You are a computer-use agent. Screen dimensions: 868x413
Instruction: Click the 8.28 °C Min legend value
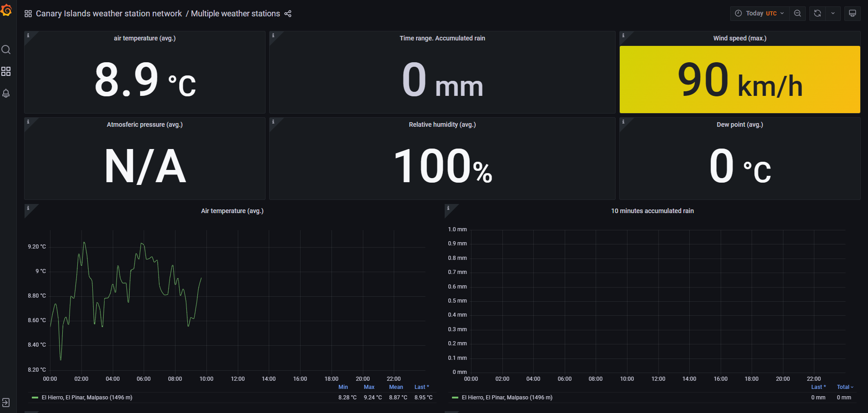click(x=347, y=398)
